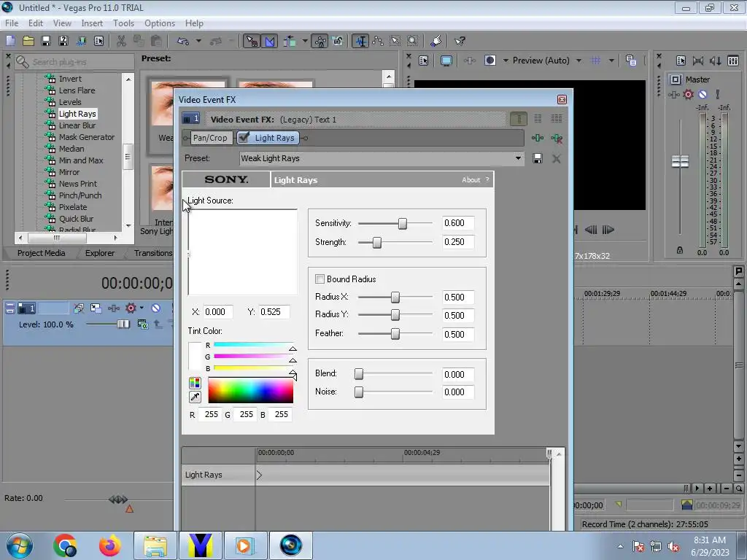Open the File menu
Image resolution: width=747 pixels, height=560 pixels.
[x=12, y=23]
